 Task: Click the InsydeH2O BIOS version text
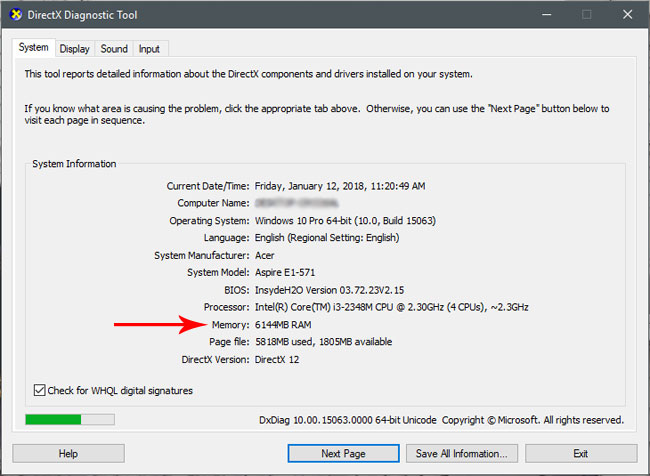coord(330,290)
